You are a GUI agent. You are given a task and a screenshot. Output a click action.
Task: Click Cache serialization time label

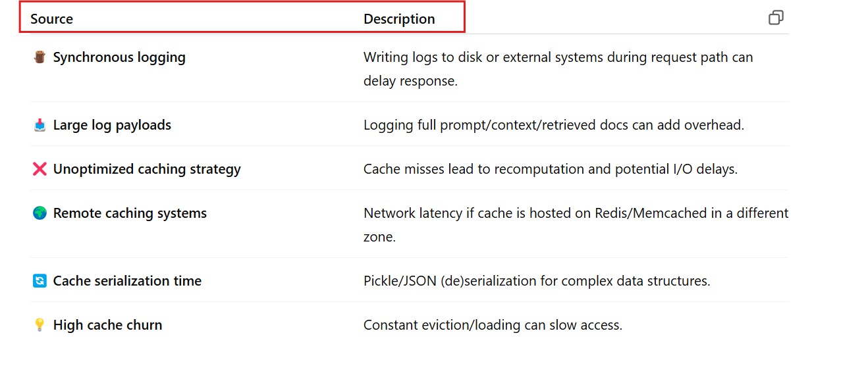click(127, 281)
